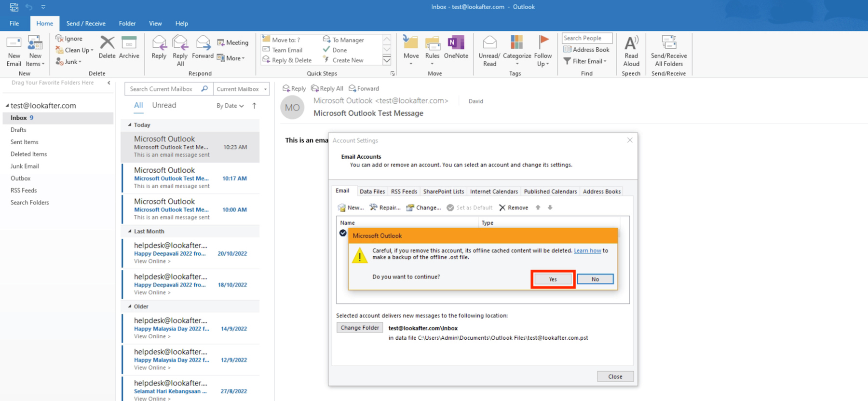Toggle sort order arrow in message list
Screen dimensions: 868x401
coord(254,106)
